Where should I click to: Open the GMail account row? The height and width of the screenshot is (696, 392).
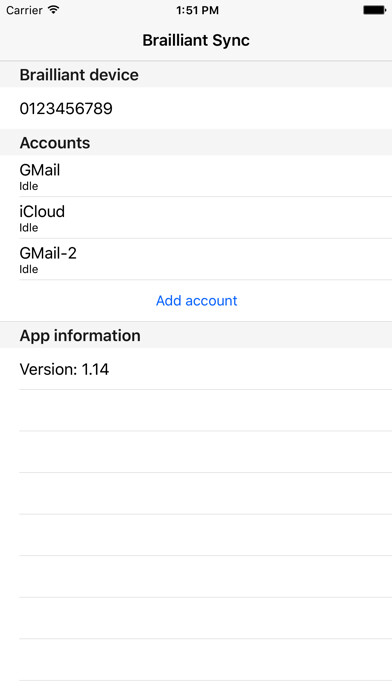tap(196, 176)
